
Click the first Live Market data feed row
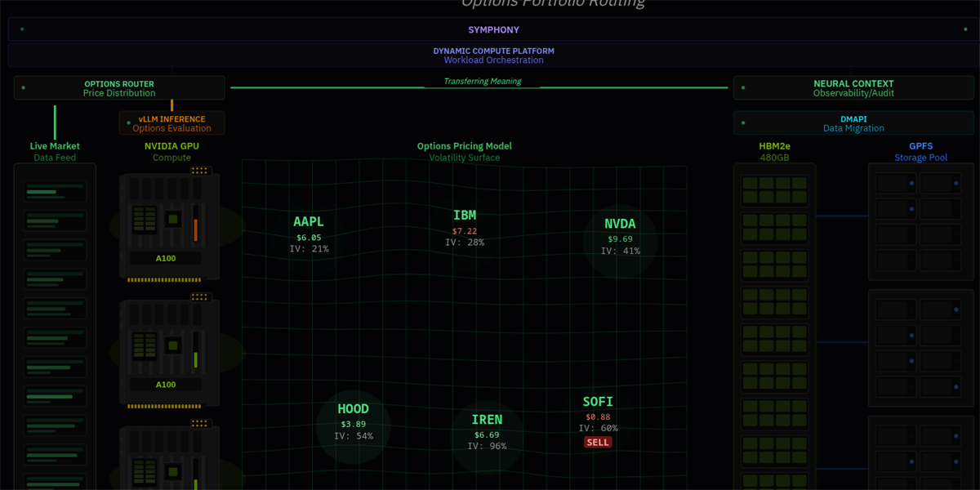[55, 191]
